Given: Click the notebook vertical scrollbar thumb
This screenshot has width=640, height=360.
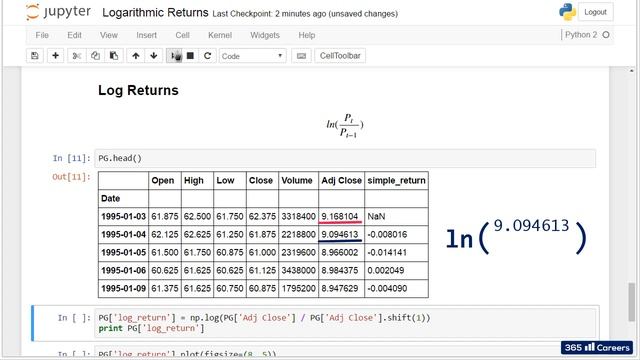Looking at the screenshot, I should (631, 301).
